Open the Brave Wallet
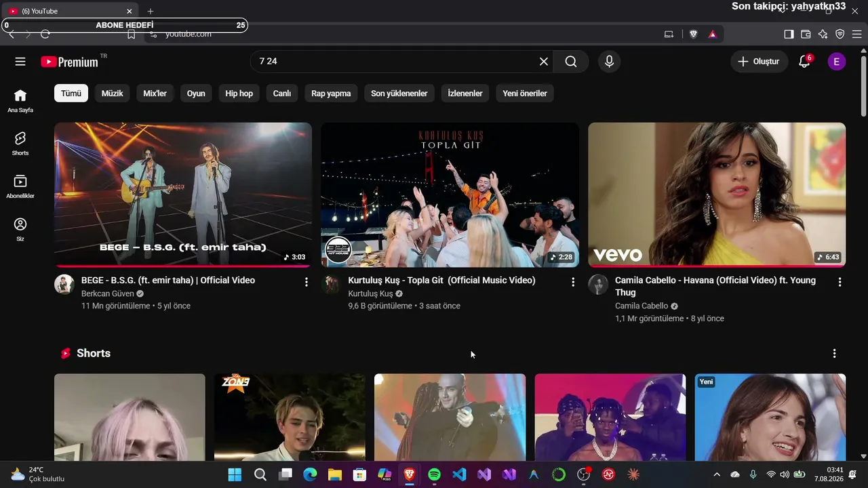This screenshot has height=488, width=868. (806, 34)
